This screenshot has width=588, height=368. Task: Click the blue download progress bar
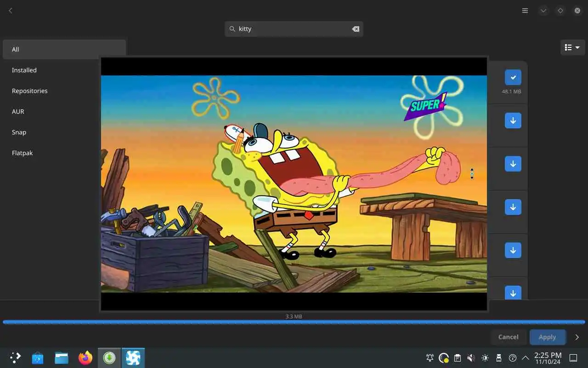pyautogui.click(x=294, y=322)
